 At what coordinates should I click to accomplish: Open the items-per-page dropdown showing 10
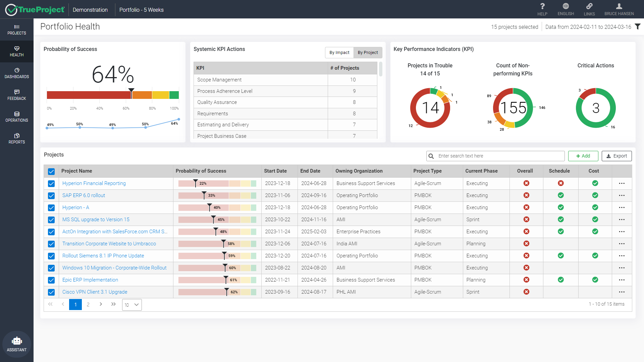131,305
